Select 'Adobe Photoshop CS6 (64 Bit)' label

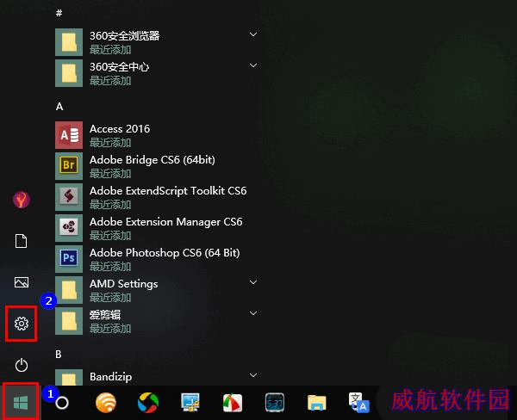tap(165, 253)
